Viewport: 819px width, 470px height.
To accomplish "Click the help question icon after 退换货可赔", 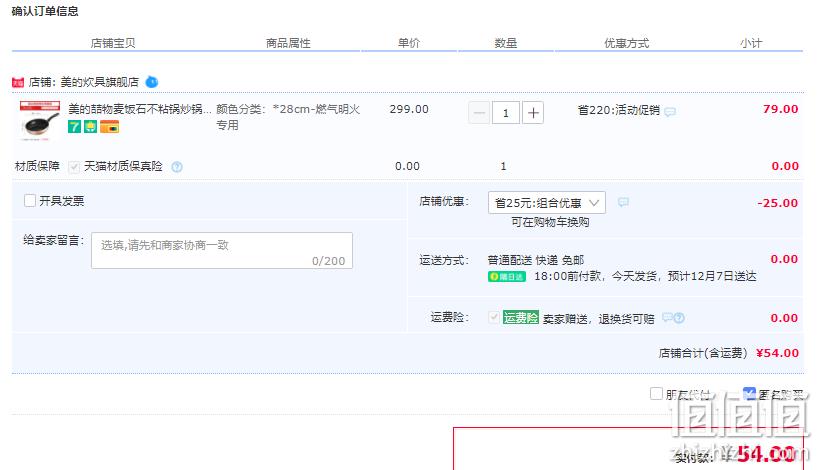I will [x=679, y=318].
